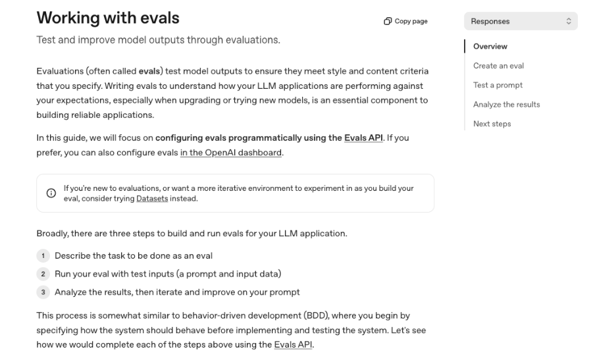
Task: Click the subtitle "Test and improve model outputs"
Action: pyautogui.click(x=158, y=40)
